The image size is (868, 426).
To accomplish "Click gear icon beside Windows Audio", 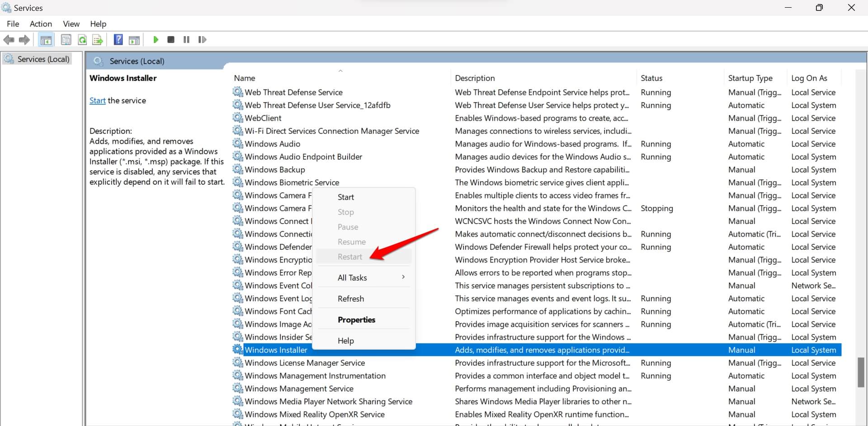I will (x=238, y=144).
